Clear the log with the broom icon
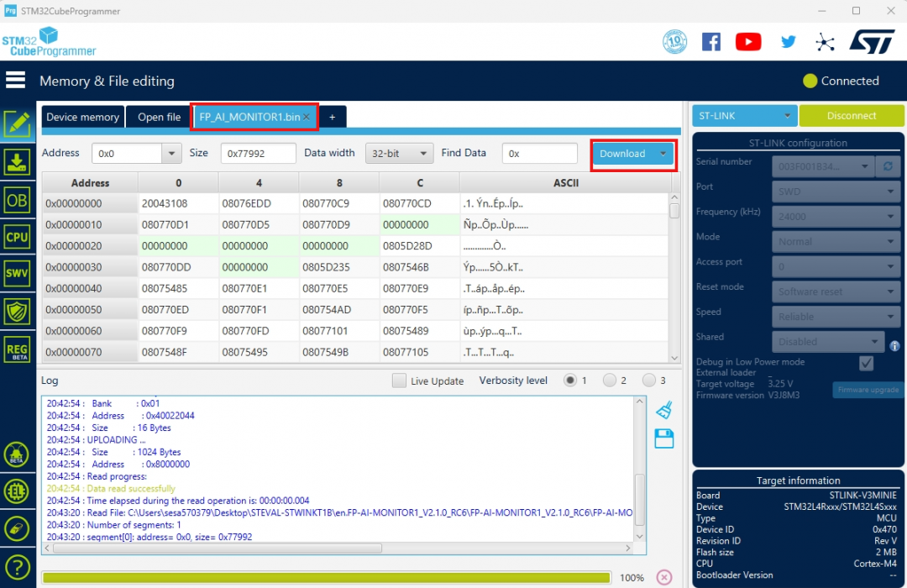The width and height of the screenshot is (907, 588). [664, 409]
